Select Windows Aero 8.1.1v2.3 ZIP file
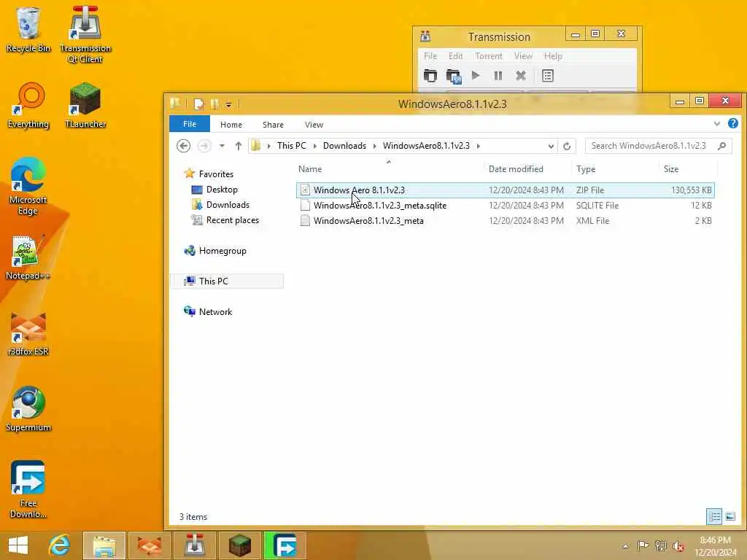Image resolution: width=747 pixels, height=560 pixels. (505, 190)
